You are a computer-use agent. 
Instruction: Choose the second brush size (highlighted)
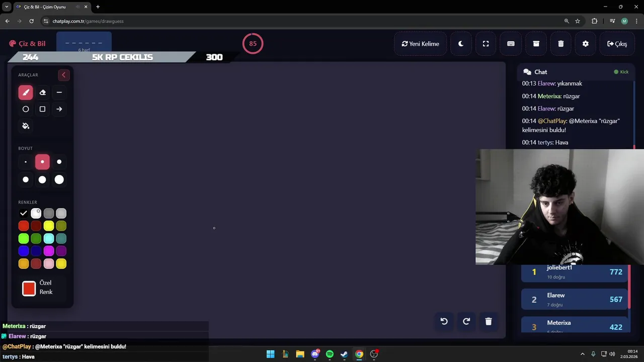[x=42, y=162]
